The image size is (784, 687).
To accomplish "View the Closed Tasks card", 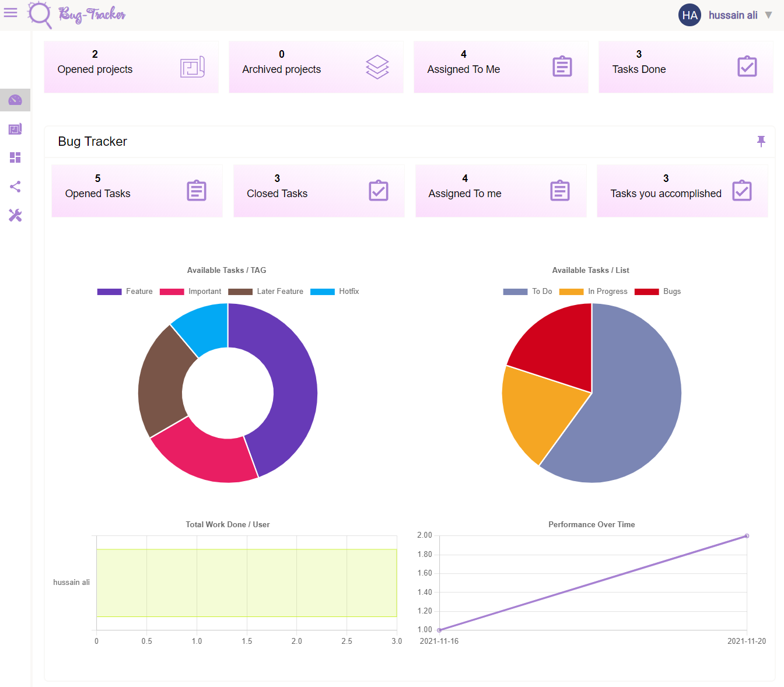I will coord(319,191).
